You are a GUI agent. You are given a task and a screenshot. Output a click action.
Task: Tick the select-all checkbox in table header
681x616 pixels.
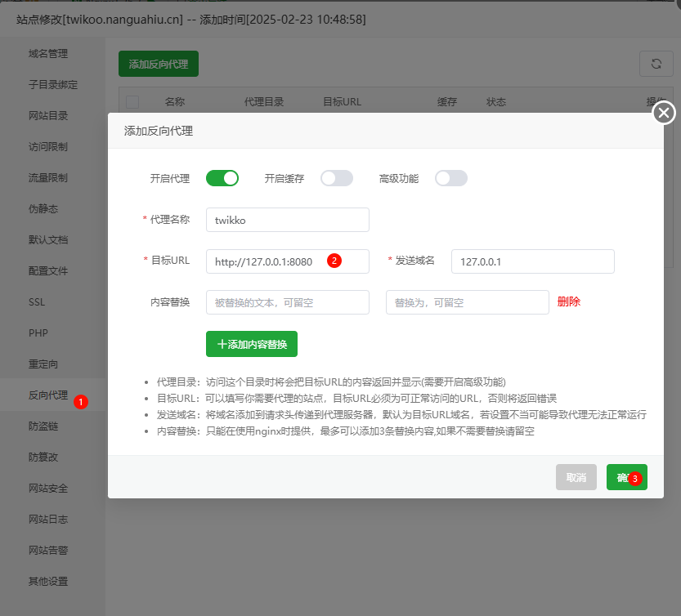132,102
